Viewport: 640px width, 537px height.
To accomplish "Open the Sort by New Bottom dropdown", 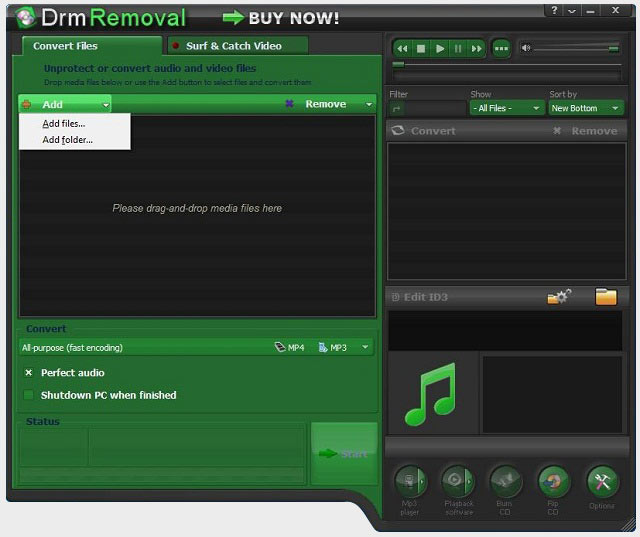I will coord(586,108).
